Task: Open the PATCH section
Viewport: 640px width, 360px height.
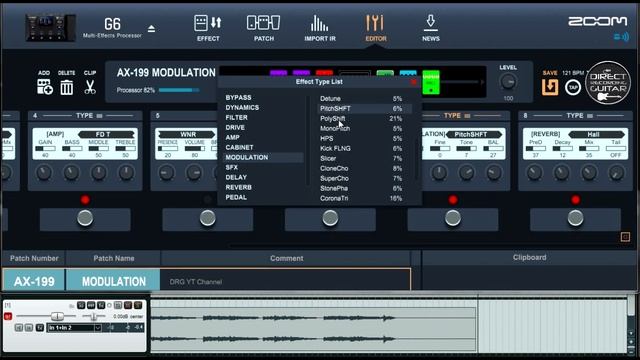Action: 264,28
